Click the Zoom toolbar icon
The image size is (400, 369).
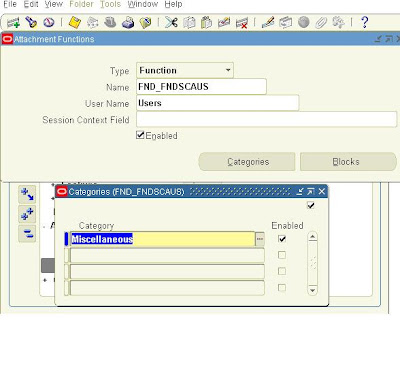[x=285, y=23]
